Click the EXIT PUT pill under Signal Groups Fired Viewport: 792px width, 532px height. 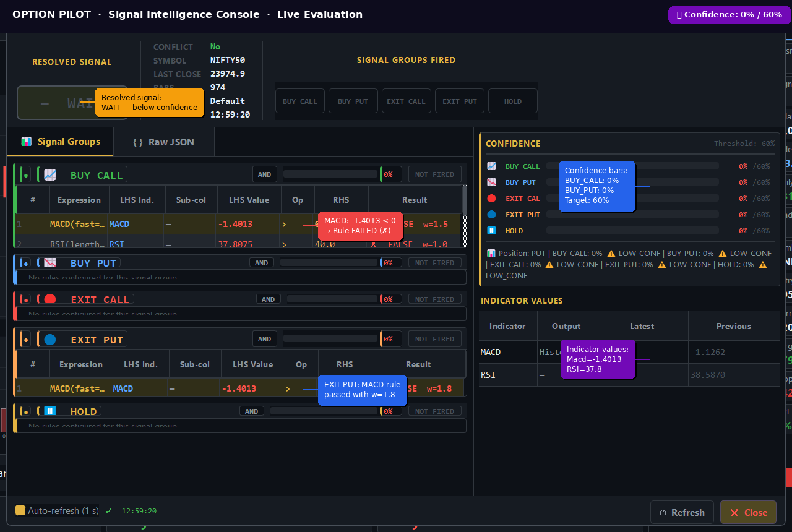click(460, 101)
